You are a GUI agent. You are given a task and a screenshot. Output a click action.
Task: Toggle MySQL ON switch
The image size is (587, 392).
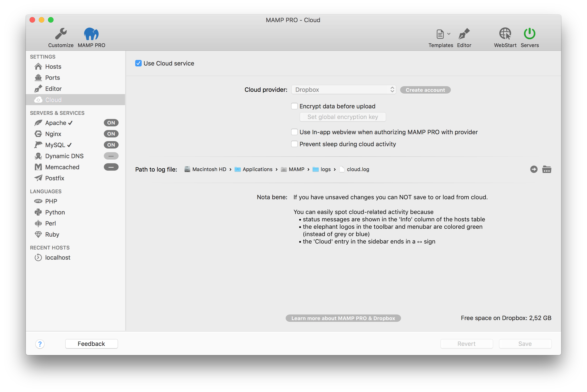pyautogui.click(x=111, y=145)
